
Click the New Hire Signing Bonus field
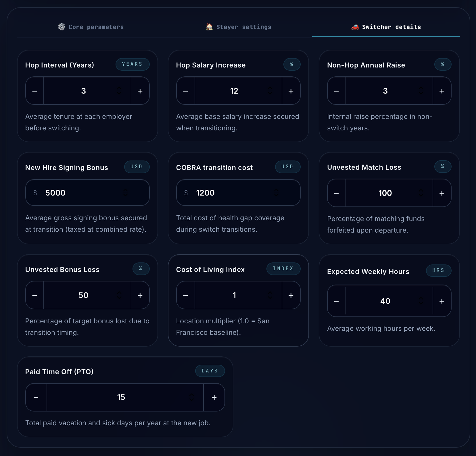point(87,193)
